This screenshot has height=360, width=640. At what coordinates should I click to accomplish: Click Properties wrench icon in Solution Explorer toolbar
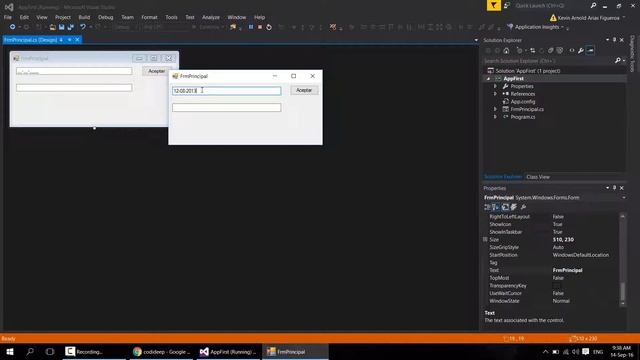[x=580, y=51]
